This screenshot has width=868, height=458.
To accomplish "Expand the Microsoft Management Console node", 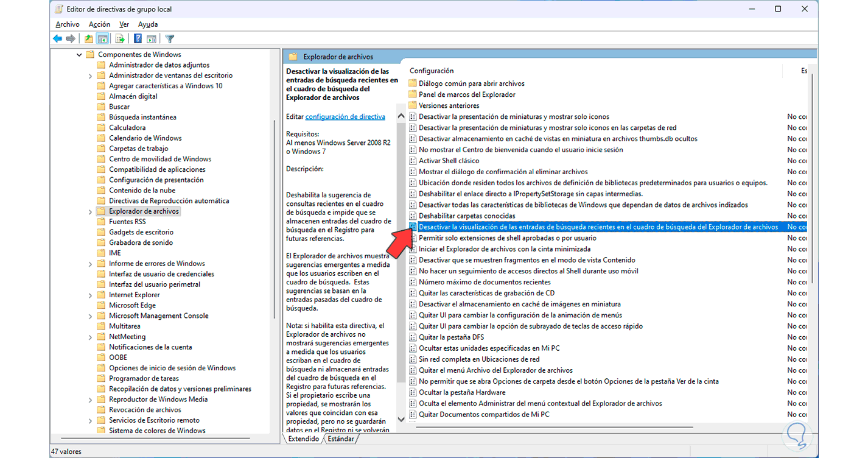I will coord(90,316).
